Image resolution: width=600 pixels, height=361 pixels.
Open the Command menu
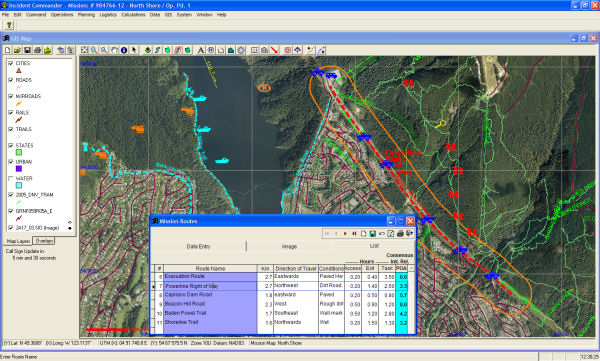point(36,15)
